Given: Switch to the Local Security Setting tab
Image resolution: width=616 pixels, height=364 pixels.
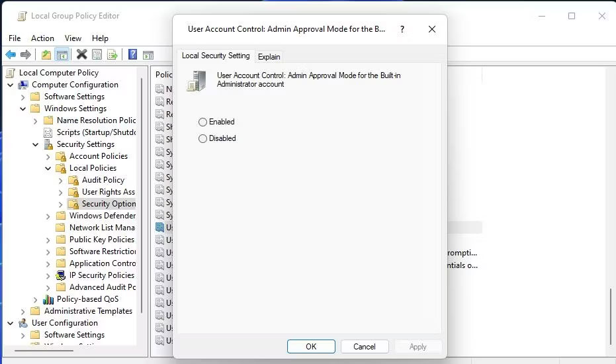Looking at the screenshot, I should pyautogui.click(x=216, y=56).
